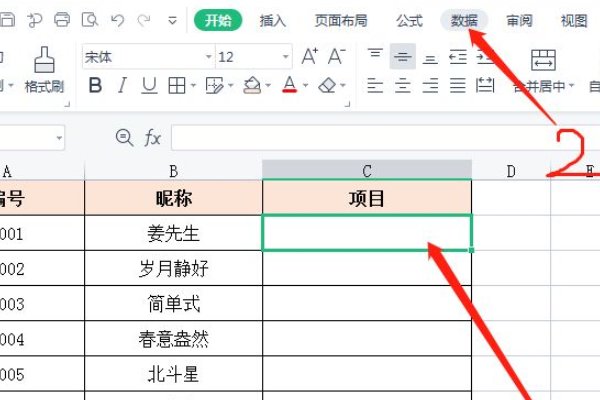The width and height of the screenshot is (600, 400).
Task: Open the 审阅 tab
Action: tap(519, 20)
